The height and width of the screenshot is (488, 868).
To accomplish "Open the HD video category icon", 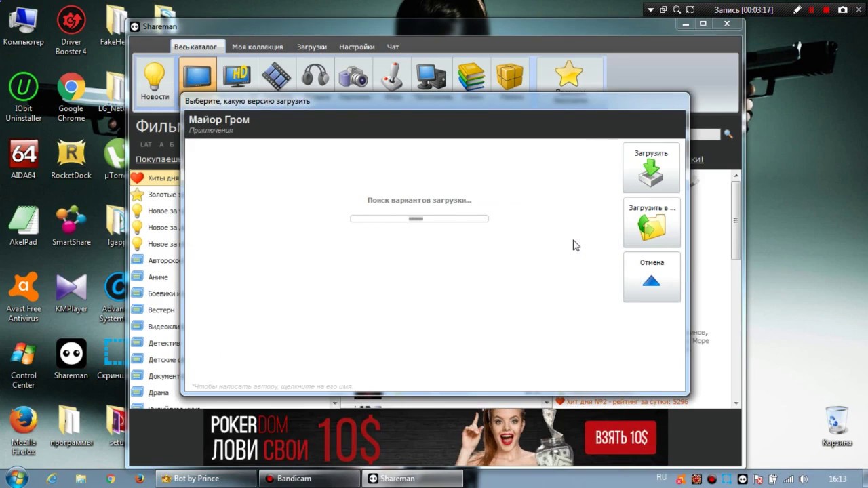I will pos(237,76).
